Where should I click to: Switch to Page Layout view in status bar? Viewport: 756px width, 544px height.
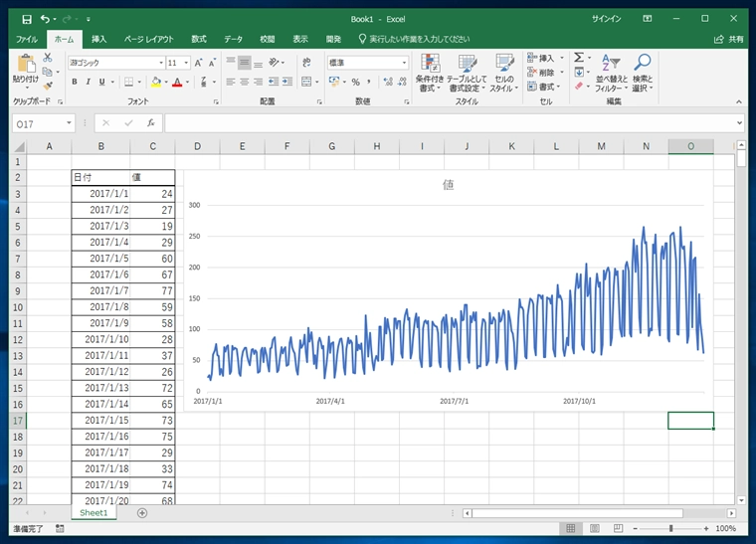tap(594, 529)
